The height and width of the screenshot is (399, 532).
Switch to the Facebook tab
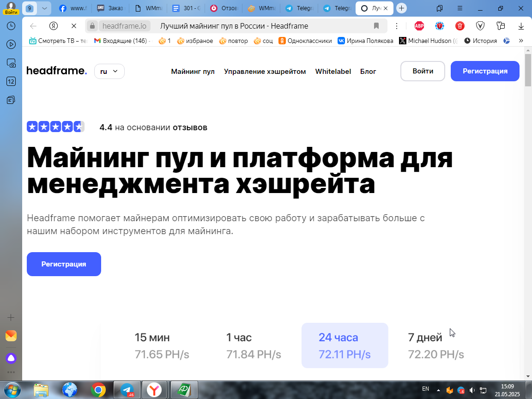tap(73, 8)
